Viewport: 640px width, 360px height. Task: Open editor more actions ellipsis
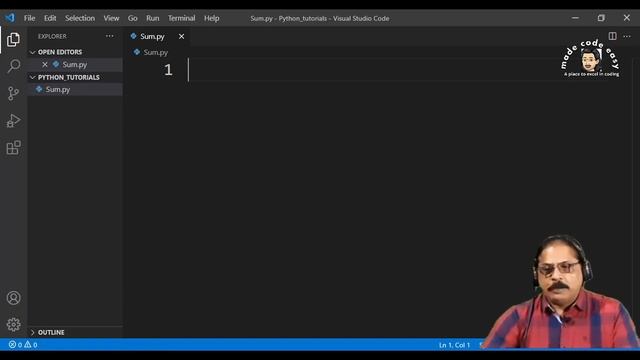[627, 36]
